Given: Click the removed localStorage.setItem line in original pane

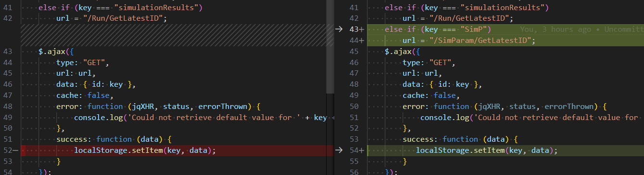Looking at the screenshot, I should (145, 150).
